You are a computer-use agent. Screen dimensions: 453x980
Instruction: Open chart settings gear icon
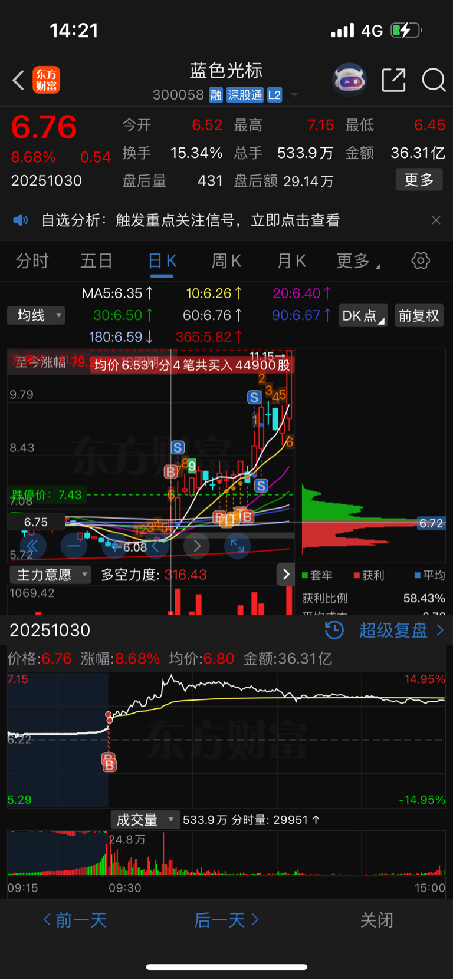click(421, 260)
